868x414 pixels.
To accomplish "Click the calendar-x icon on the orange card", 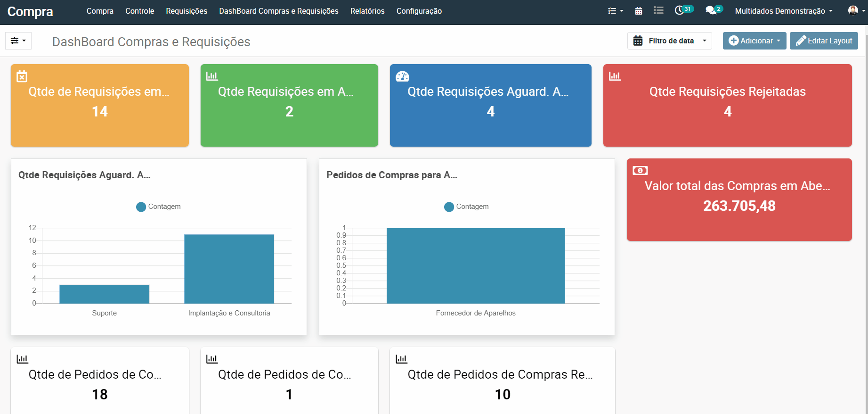I will [x=22, y=76].
